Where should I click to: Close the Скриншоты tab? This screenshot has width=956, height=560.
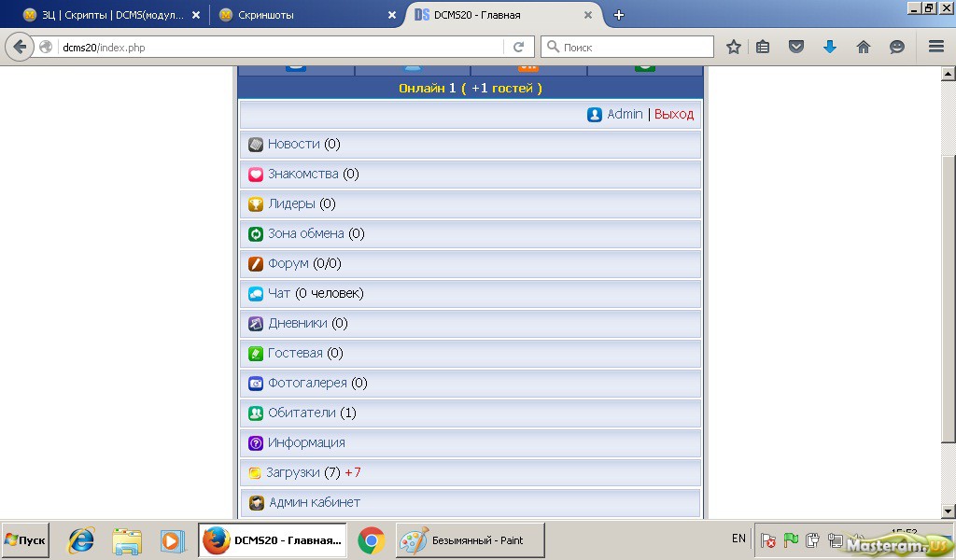click(x=392, y=15)
